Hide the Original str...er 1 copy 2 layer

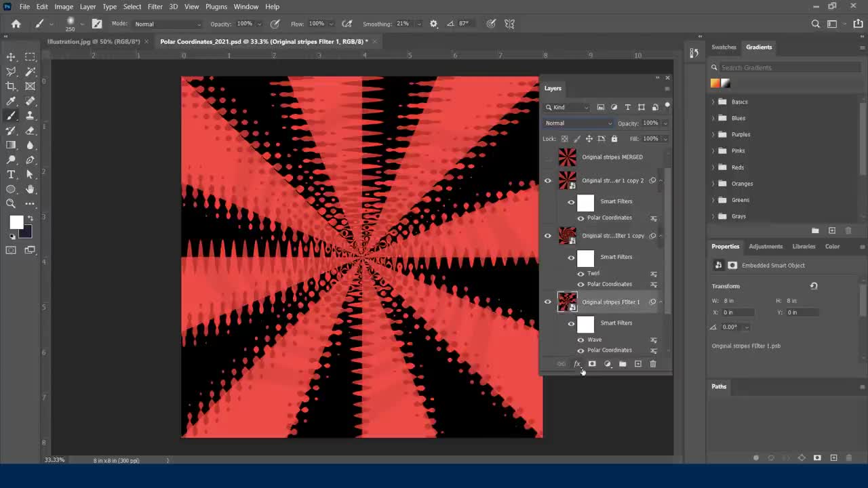tap(548, 180)
